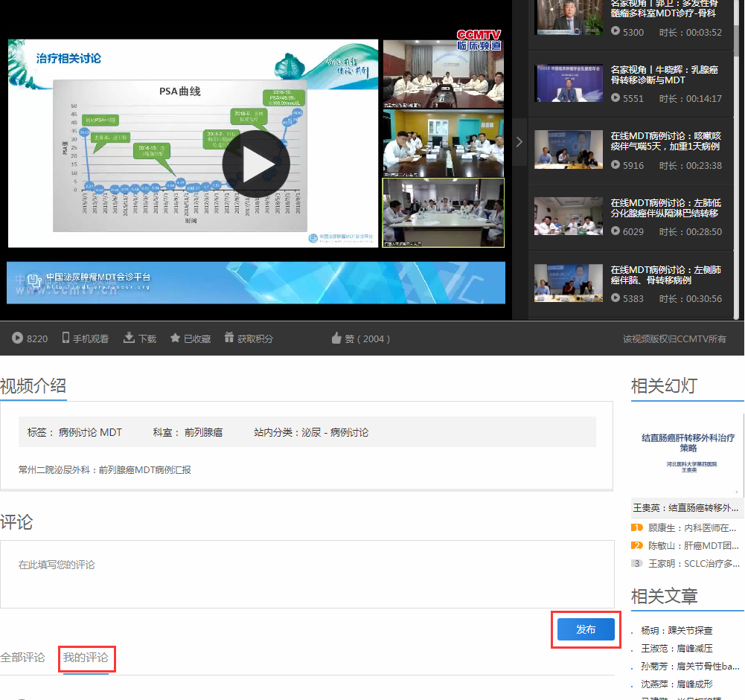Switch to 我的评论 tab
This screenshot has height=700, width=745.
point(86,658)
